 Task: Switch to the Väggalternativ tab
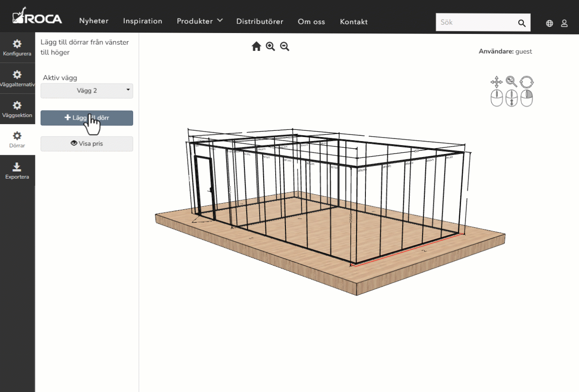pos(17,79)
